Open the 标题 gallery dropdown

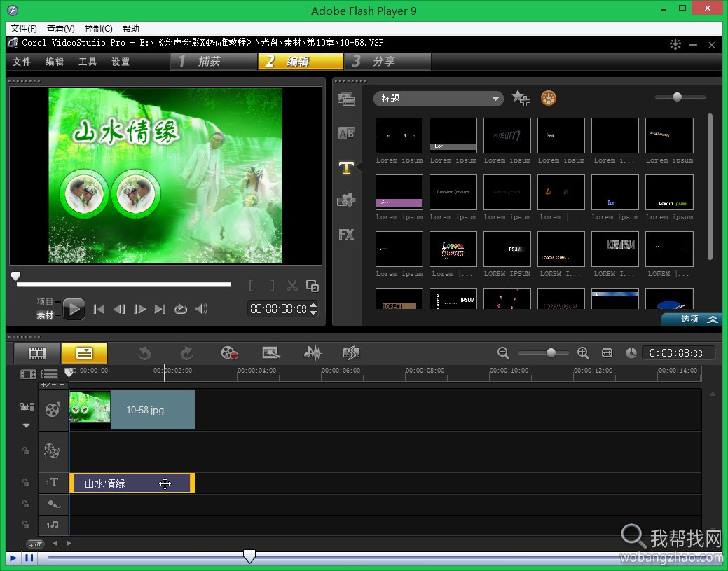click(439, 98)
